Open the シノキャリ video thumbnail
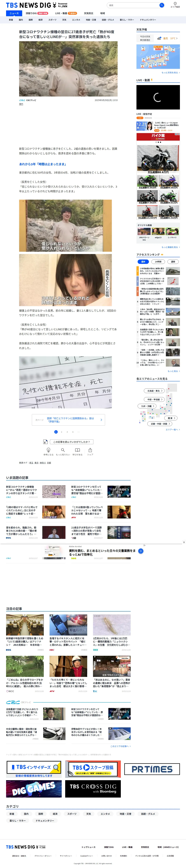This screenshot has width=186, height=868. 172,231
